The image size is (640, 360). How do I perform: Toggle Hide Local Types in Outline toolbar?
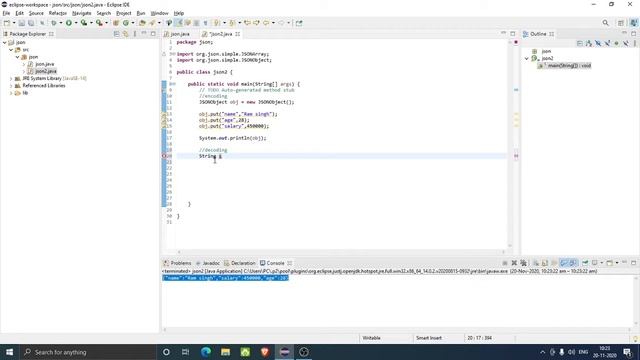pos(626,42)
